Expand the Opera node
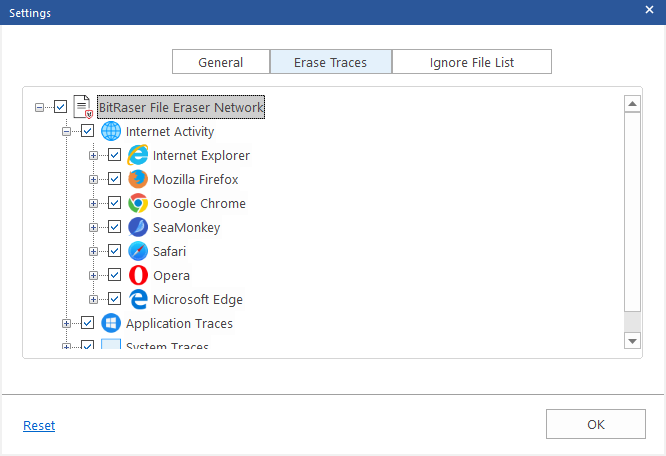 93,275
